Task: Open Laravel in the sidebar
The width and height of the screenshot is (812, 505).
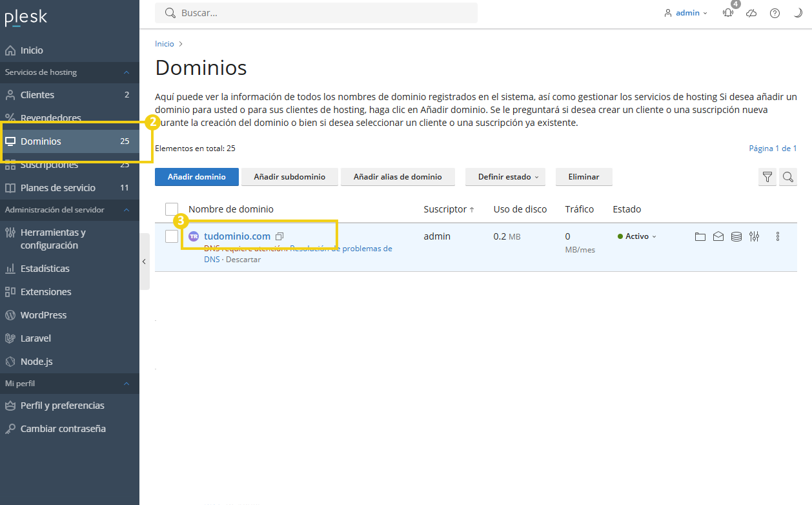Action: (x=70, y=338)
